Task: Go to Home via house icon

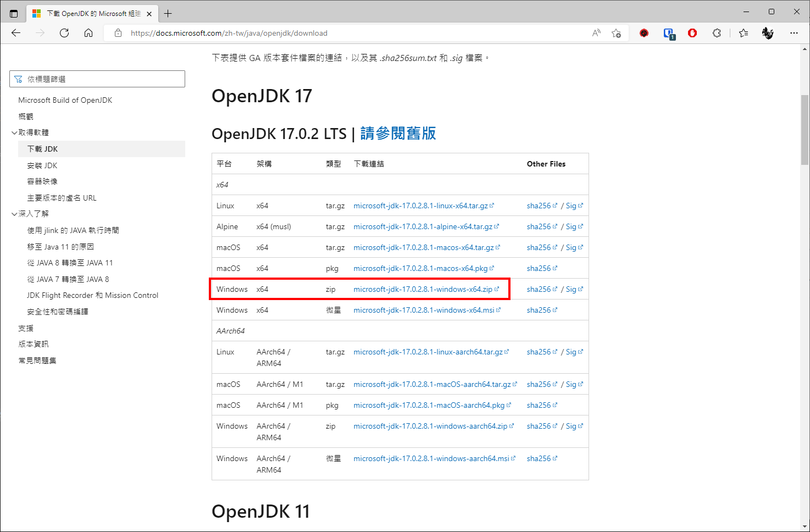Action: [x=88, y=33]
